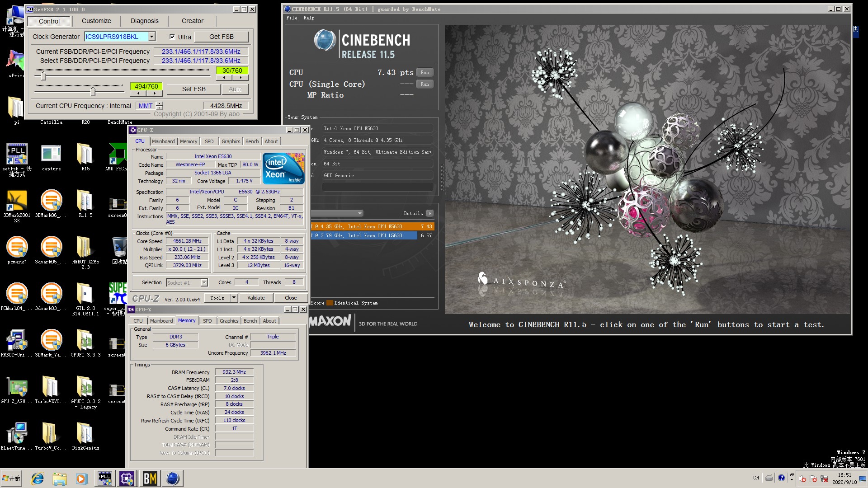Click the Details expander in Cinebench
Viewport: 868px width, 488px height.
[x=429, y=213]
